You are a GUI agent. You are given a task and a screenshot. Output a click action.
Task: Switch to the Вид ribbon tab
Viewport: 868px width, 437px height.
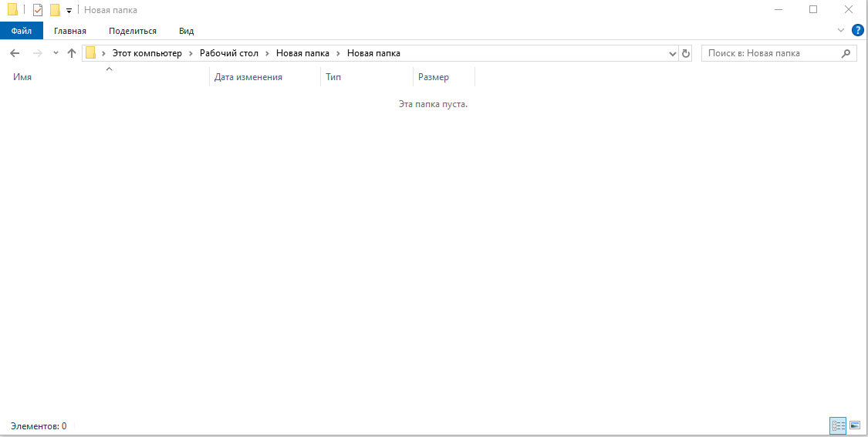pos(187,31)
